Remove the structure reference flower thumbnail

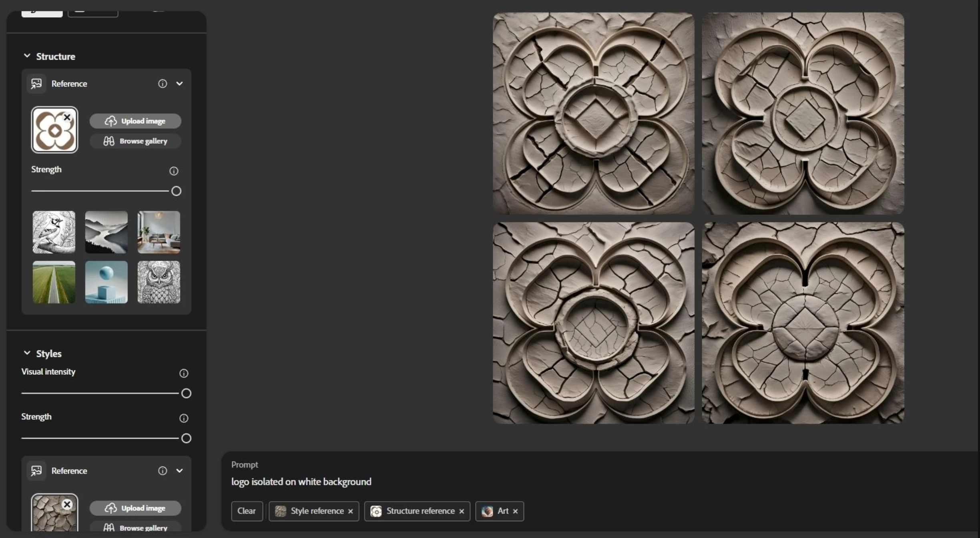click(x=67, y=117)
